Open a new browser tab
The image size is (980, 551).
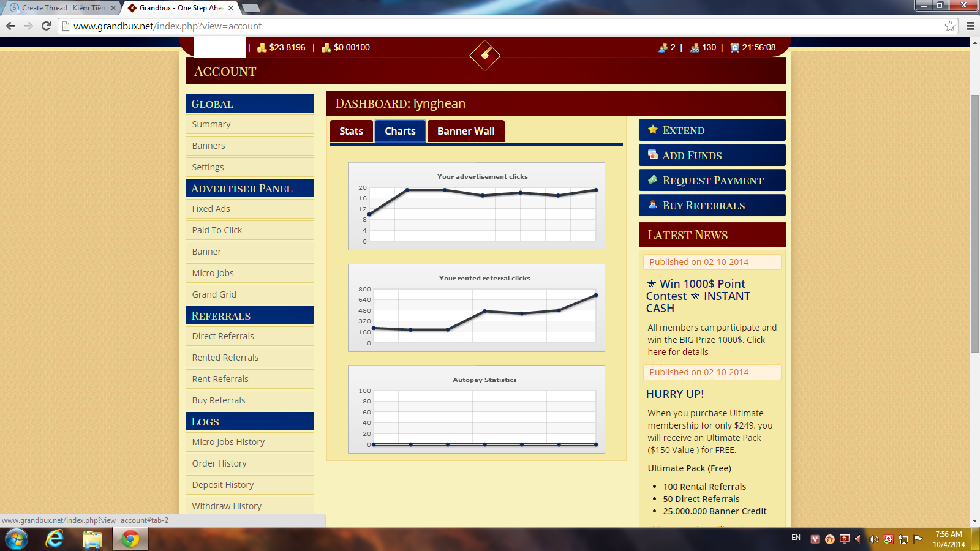pos(251,8)
